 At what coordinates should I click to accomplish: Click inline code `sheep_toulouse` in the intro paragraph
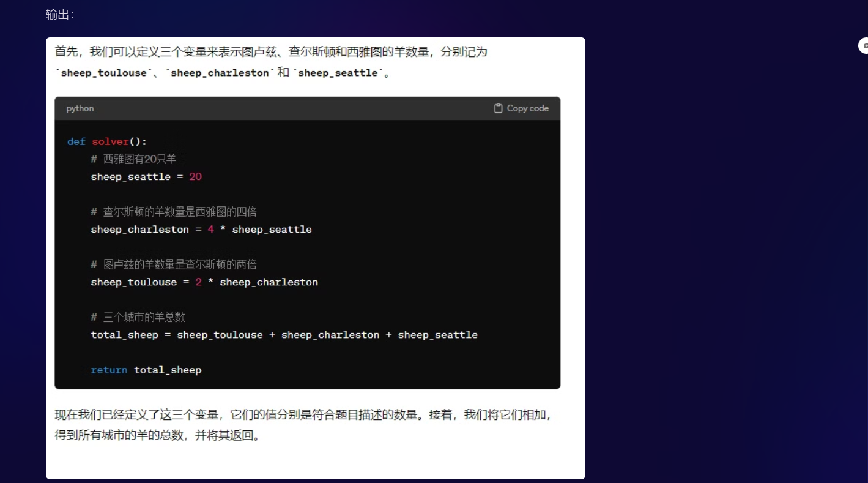[x=105, y=73]
